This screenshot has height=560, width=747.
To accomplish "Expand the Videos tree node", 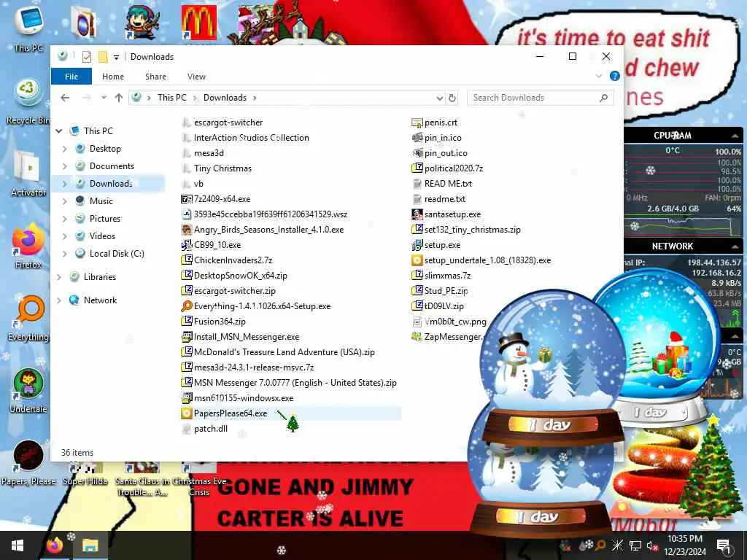I will click(65, 236).
